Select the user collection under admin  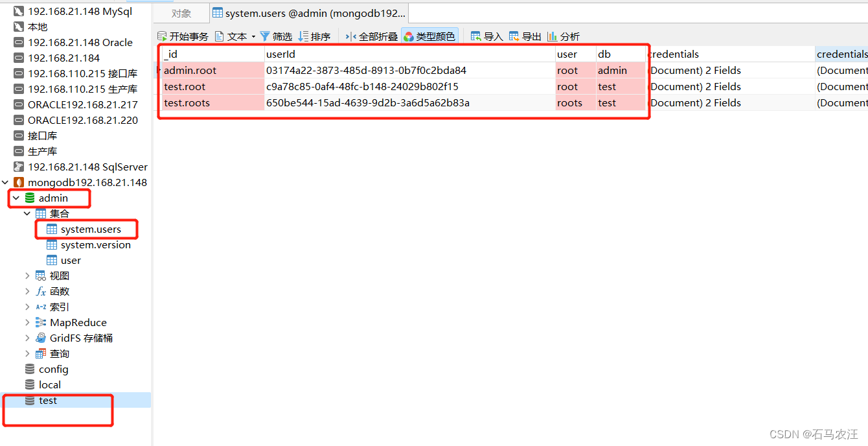pos(71,260)
